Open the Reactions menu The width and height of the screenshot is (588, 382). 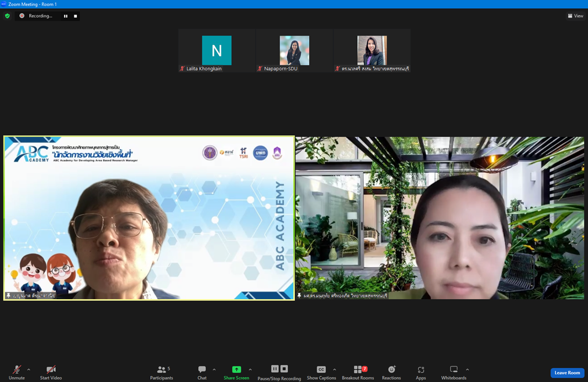391,371
